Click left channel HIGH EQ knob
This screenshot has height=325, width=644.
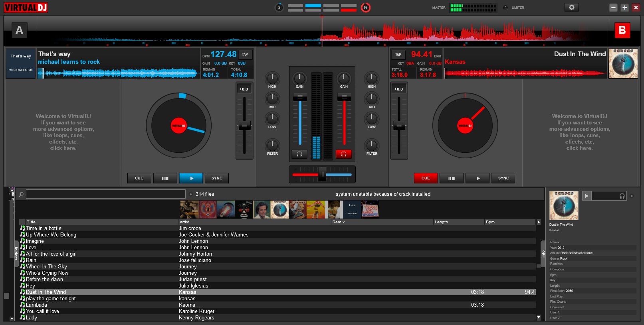tap(272, 78)
